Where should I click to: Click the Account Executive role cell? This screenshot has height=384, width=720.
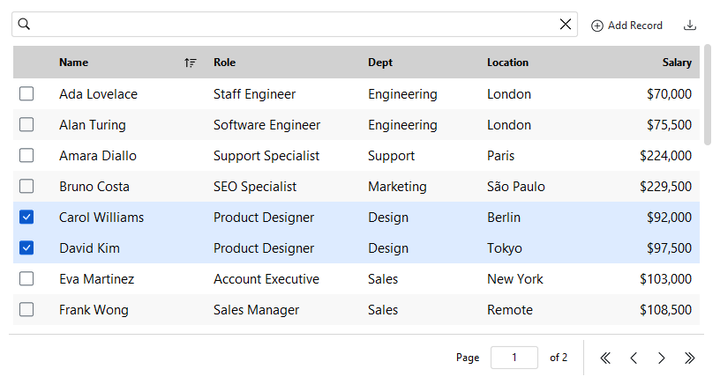266,279
